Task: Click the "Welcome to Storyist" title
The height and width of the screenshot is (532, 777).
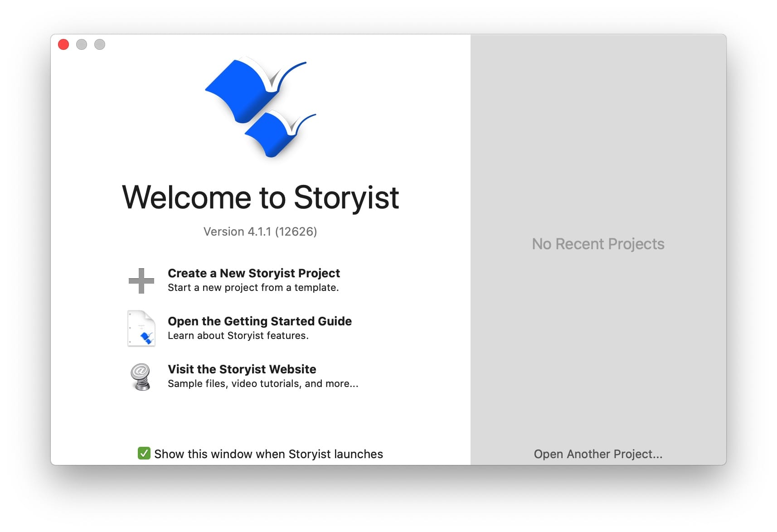Action: point(260,198)
